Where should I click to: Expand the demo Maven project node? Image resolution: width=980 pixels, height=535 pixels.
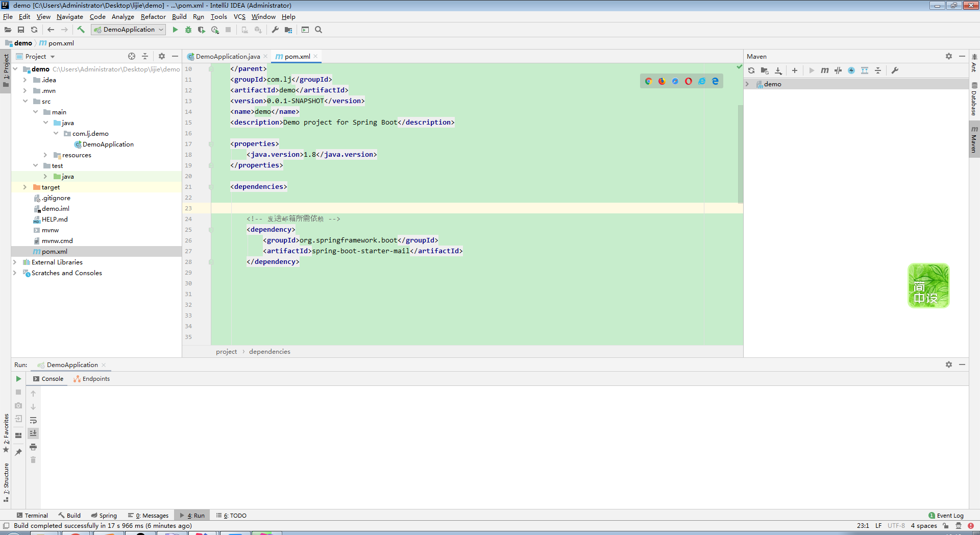click(x=748, y=84)
